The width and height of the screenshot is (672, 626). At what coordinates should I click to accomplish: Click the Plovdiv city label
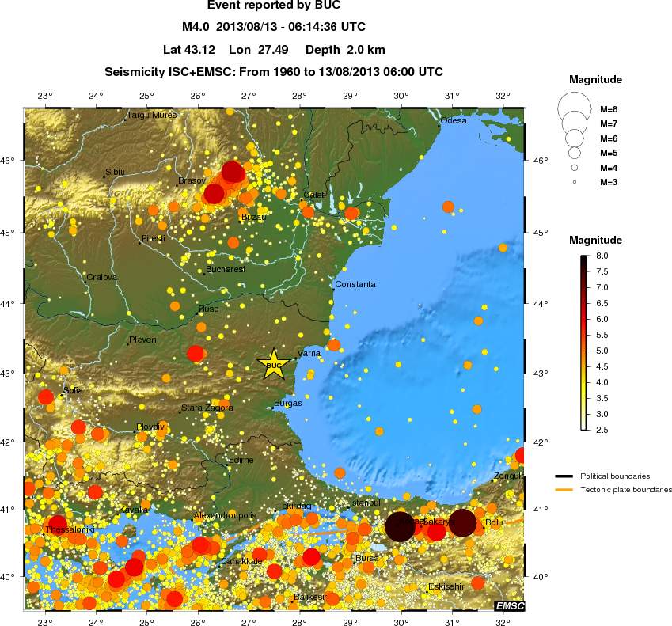tap(150, 427)
